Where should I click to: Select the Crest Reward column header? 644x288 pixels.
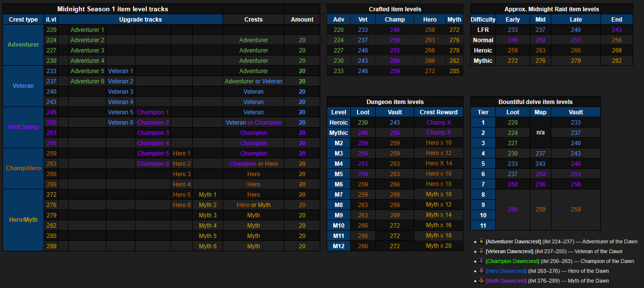click(438, 112)
